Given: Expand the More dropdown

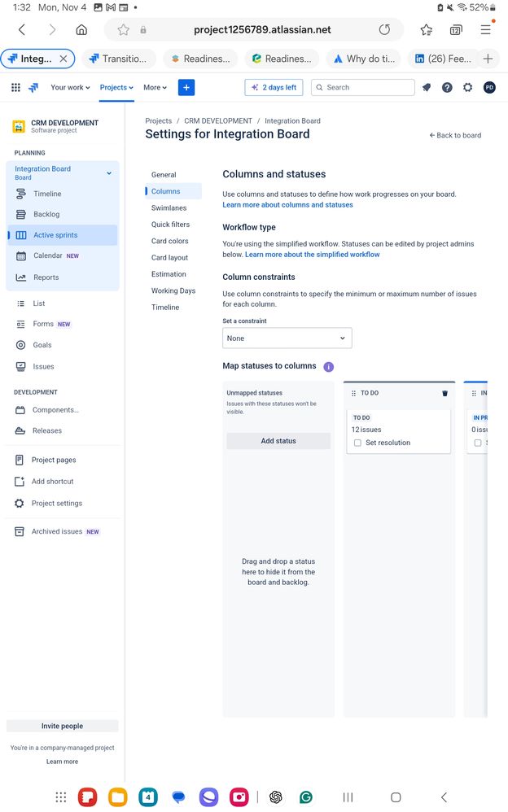Looking at the screenshot, I should (x=155, y=88).
